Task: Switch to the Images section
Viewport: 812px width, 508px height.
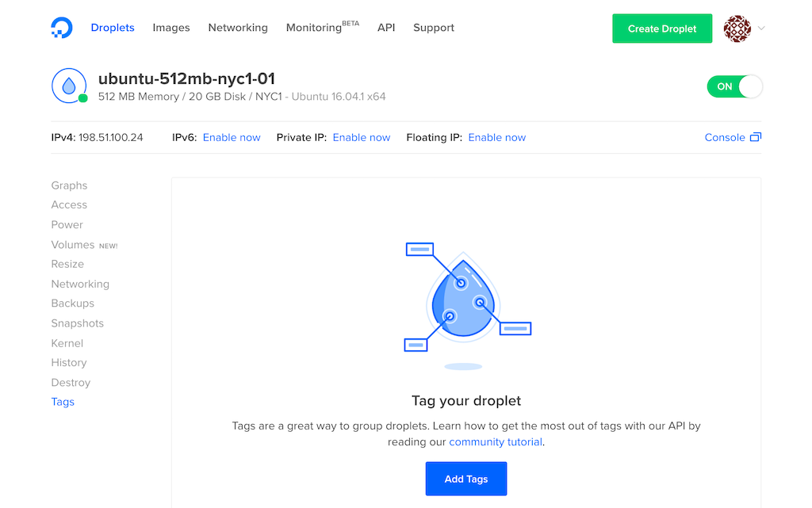Action: [x=170, y=27]
